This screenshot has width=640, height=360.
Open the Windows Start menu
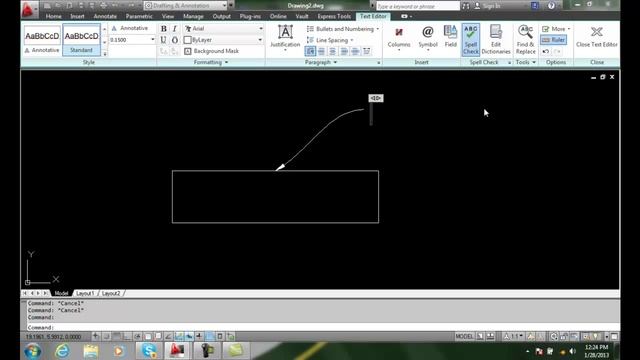(32, 351)
